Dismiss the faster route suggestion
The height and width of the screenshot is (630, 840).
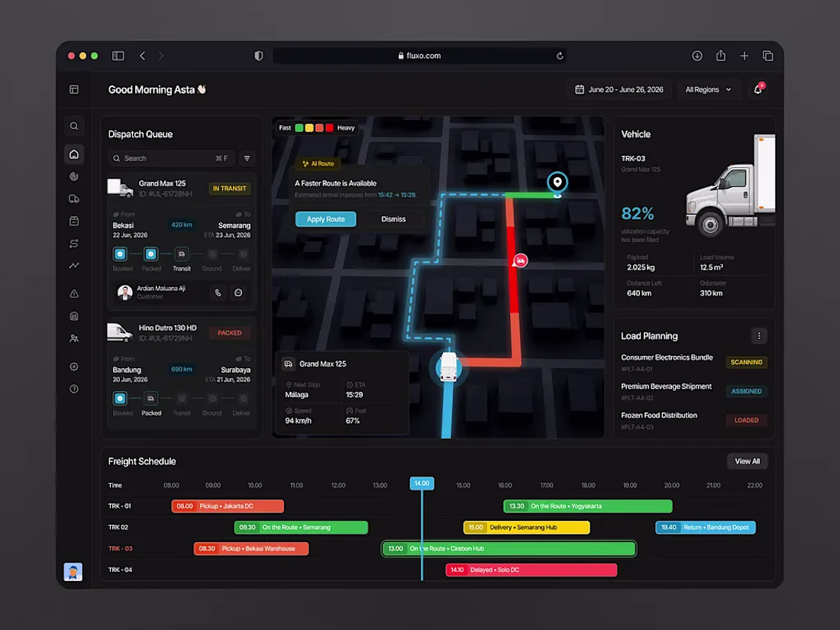point(393,219)
